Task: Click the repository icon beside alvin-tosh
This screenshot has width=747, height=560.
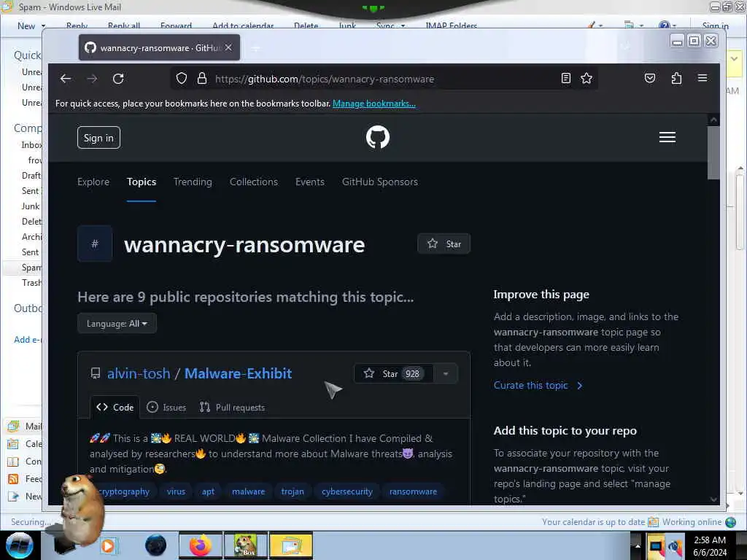Action: coord(96,373)
